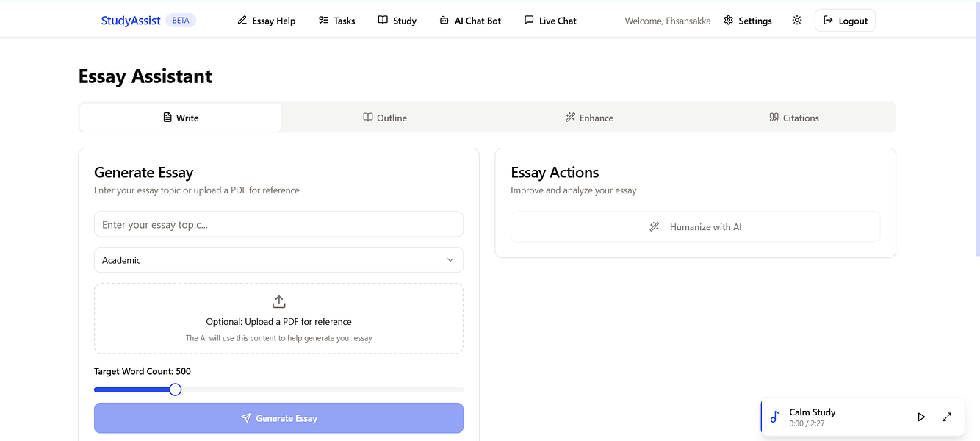
Task: Click the Logout button
Action: click(x=845, y=21)
